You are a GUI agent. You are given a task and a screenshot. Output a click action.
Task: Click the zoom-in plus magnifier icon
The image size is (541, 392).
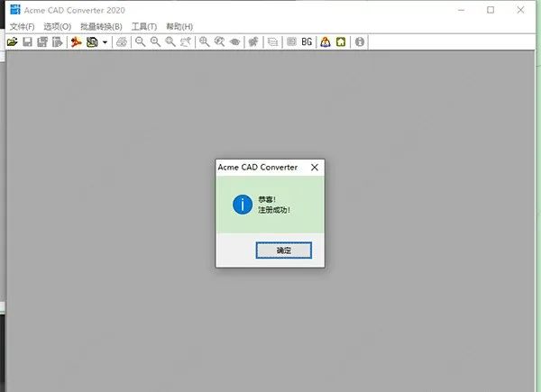[205, 42]
